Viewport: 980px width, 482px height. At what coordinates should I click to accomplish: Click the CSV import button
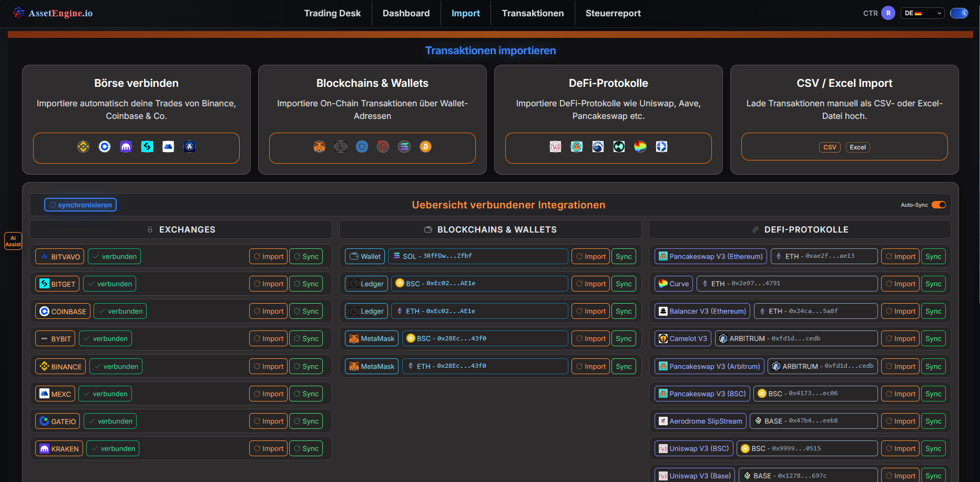coord(830,147)
